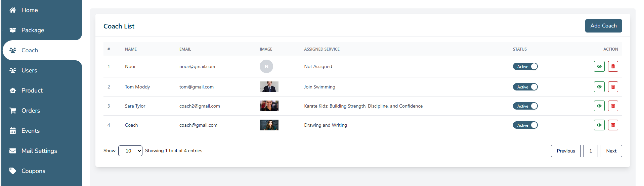Click the Next pagination button
644x186 pixels.
point(611,151)
